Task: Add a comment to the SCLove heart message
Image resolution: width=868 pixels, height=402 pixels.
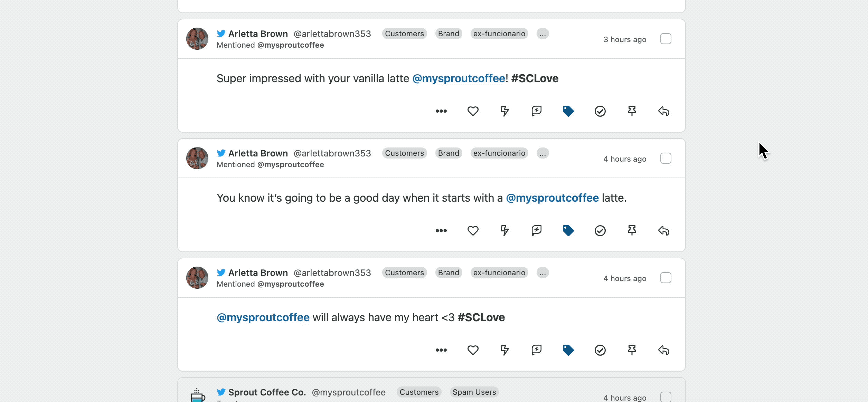Action: coord(537,350)
